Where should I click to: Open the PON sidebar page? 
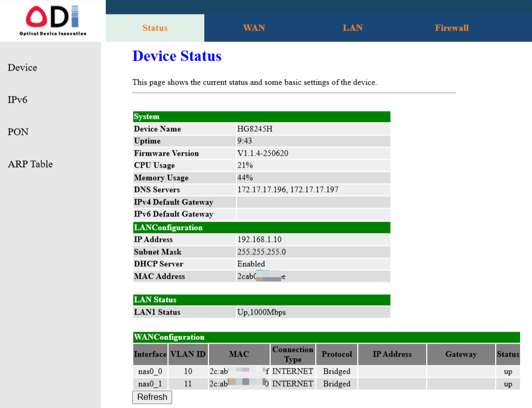click(18, 132)
